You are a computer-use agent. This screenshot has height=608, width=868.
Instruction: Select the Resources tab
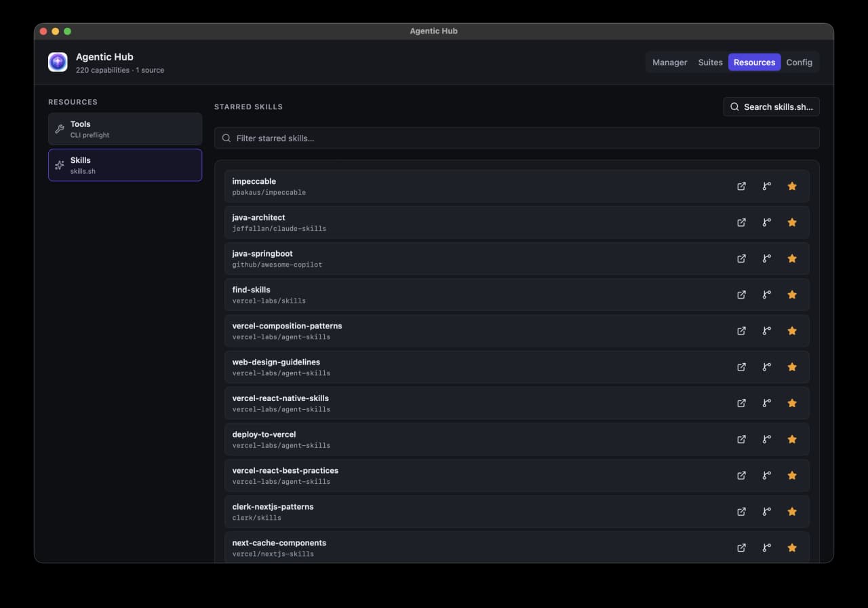[x=754, y=62]
